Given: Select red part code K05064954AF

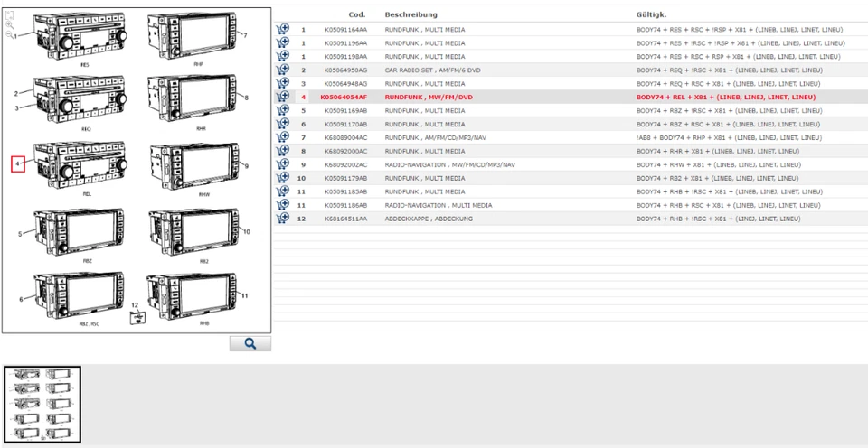Looking at the screenshot, I should tap(344, 98).
